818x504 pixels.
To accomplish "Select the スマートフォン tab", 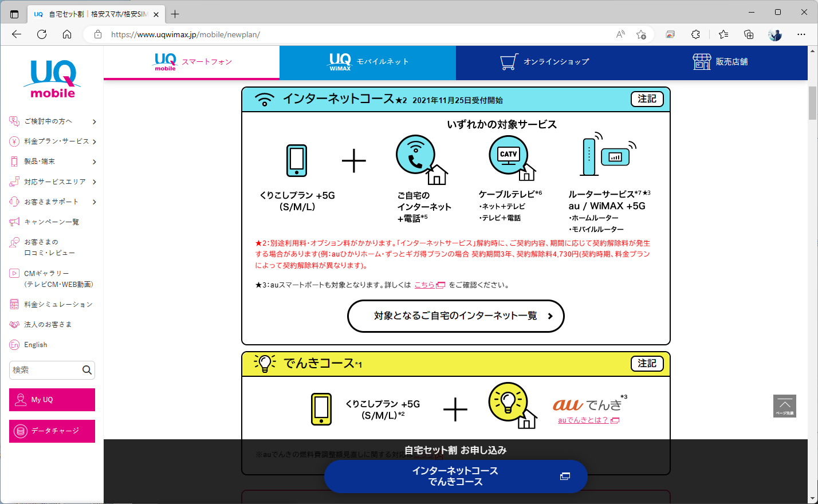I will click(191, 62).
